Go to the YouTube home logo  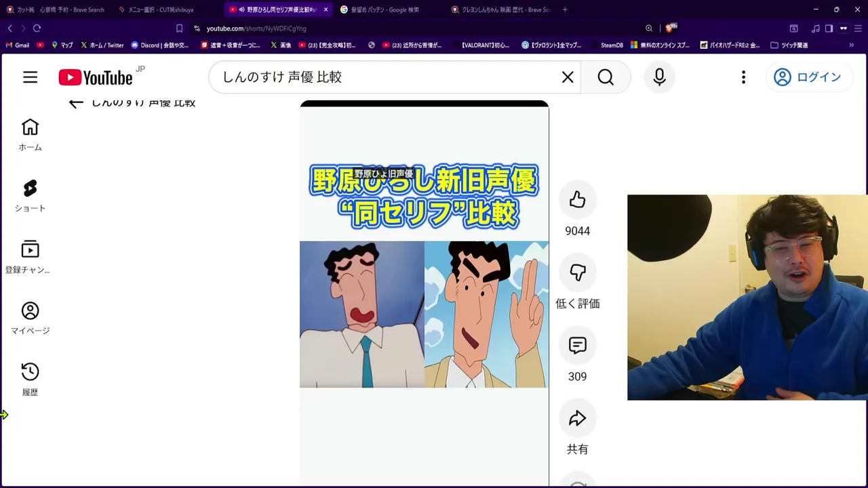96,77
